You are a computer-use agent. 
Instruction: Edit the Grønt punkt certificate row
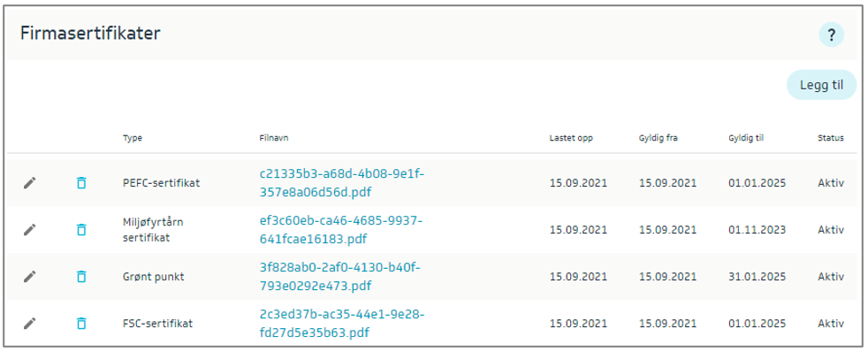30,277
